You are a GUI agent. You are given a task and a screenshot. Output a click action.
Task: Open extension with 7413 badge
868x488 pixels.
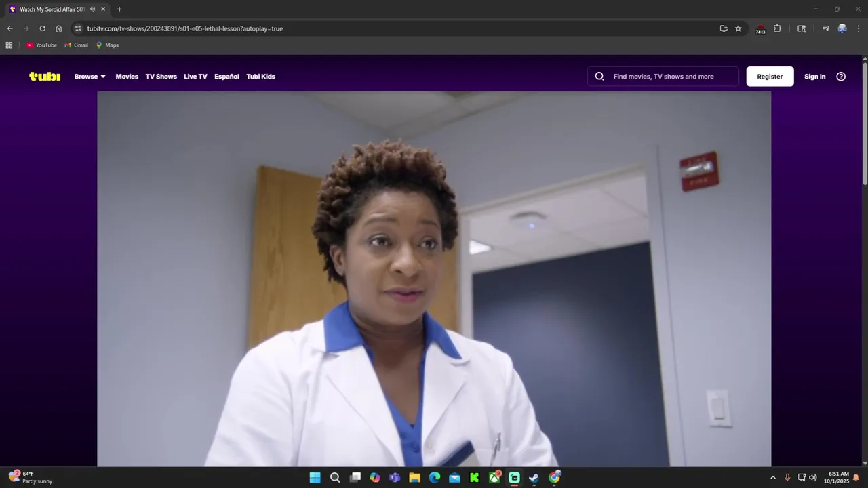coord(760,29)
